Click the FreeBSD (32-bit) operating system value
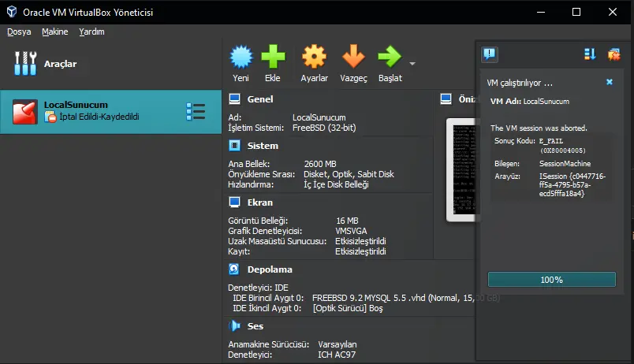 tap(324, 128)
